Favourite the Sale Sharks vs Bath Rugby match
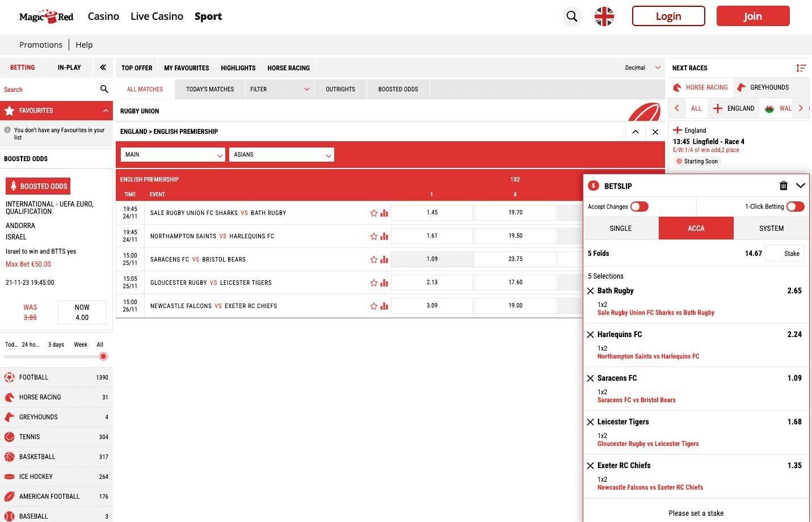The image size is (812, 522). click(374, 213)
